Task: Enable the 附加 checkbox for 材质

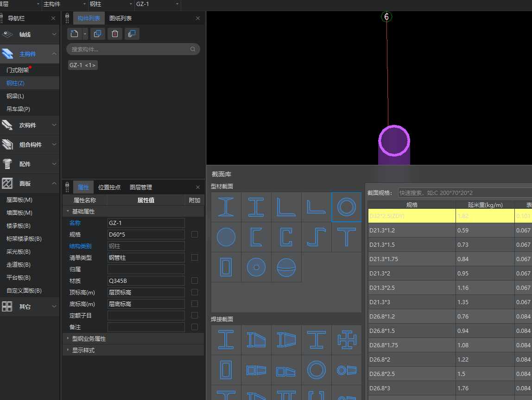Action: (195, 281)
